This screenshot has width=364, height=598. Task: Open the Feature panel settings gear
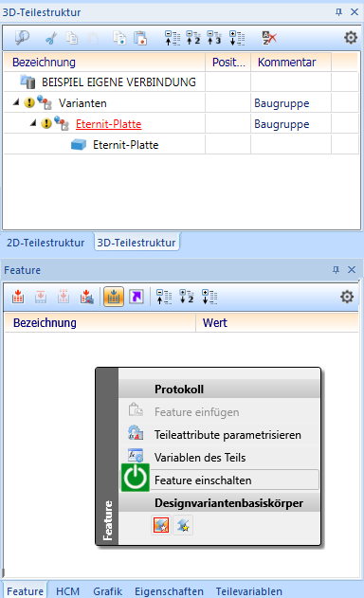347,297
